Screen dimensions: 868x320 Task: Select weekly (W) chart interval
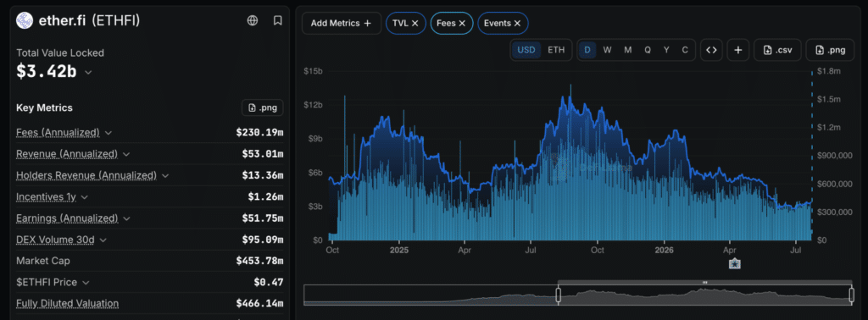tap(607, 50)
